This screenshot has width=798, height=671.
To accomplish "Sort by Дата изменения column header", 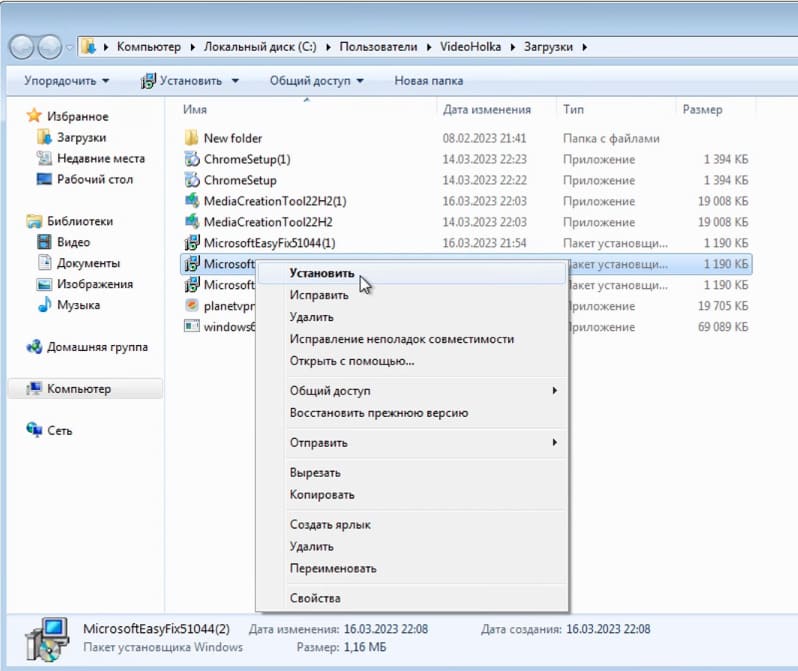I will pos(487,109).
